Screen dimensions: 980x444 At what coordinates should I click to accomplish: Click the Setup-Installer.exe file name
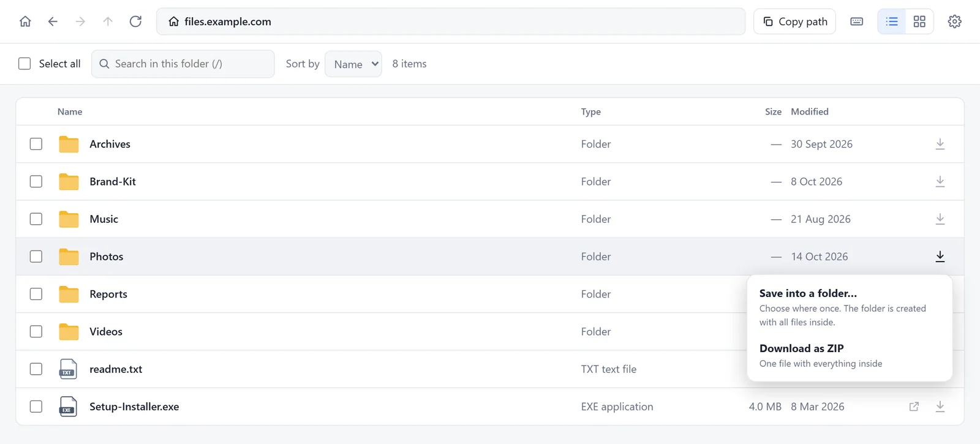tap(134, 407)
